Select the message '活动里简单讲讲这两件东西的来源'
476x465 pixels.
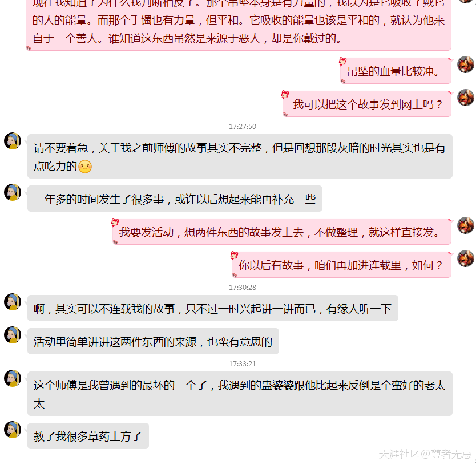click(153, 341)
